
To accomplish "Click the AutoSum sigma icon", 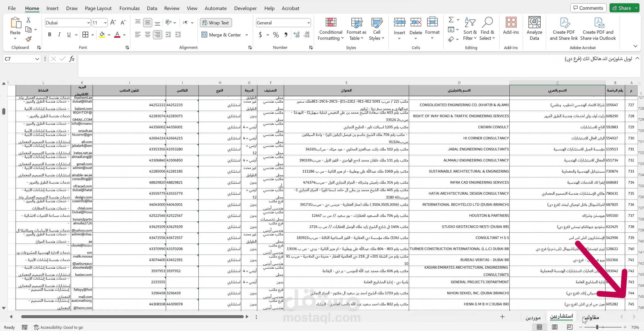I will (x=451, y=20).
